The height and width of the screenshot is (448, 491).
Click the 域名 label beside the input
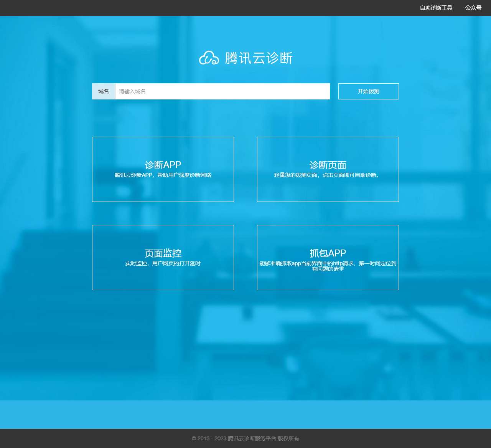pos(104,91)
